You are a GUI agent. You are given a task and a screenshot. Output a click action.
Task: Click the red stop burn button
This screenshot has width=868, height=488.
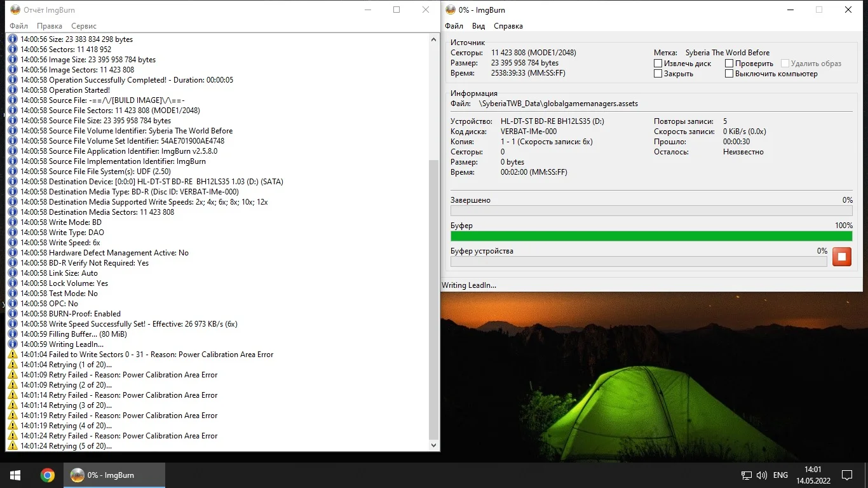[842, 257]
